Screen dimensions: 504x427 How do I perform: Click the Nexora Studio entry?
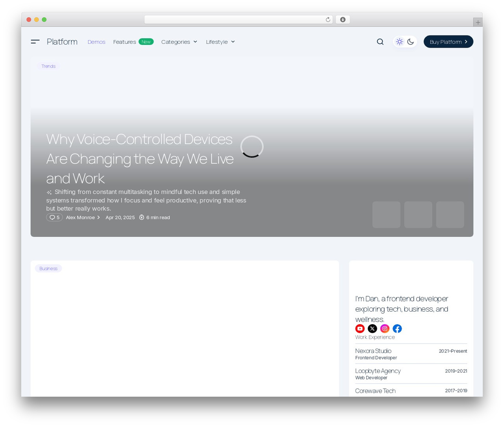click(x=411, y=354)
